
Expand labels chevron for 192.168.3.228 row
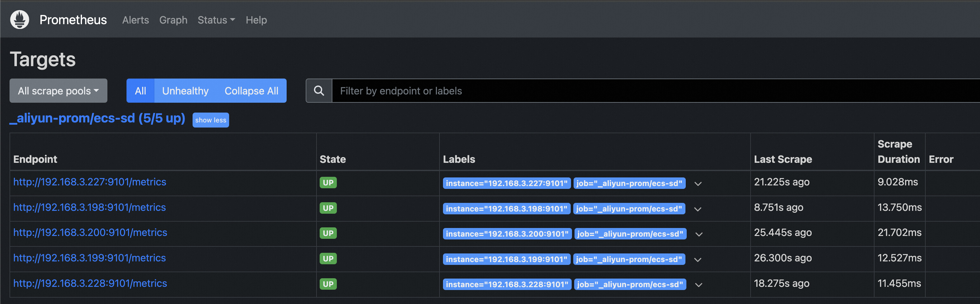(698, 285)
